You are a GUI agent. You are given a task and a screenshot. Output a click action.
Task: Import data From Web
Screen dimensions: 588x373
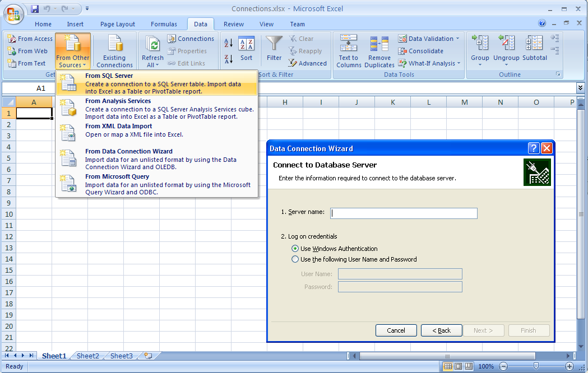click(27, 51)
